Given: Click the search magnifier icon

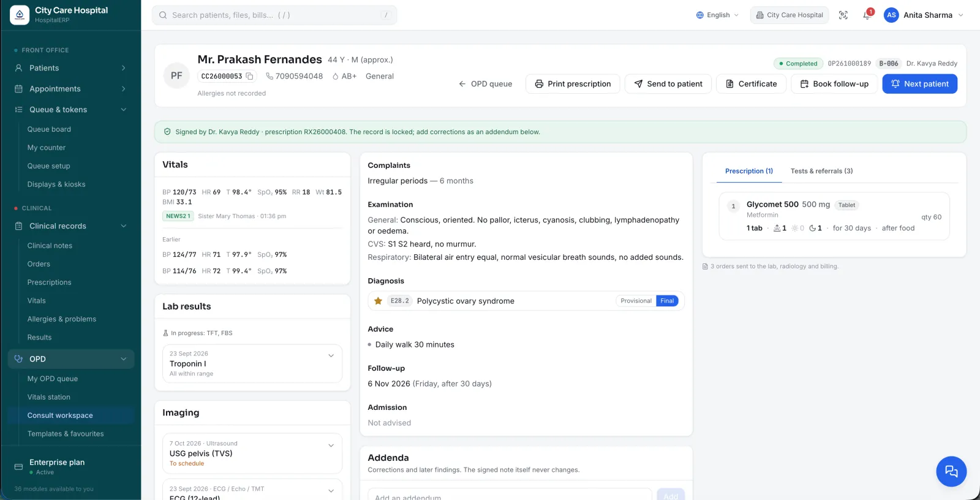Looking at the screenshot, I should (163, 15).
